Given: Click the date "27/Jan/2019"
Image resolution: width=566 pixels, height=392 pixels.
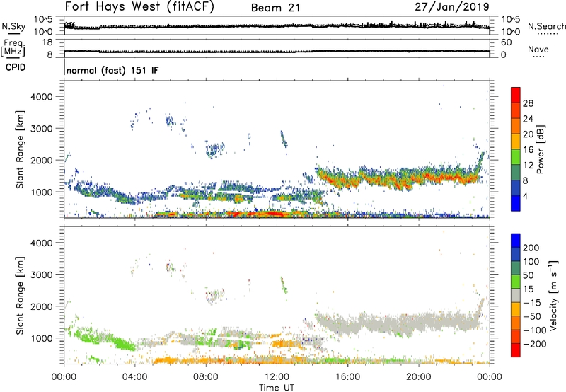Looking at the screenshot, I should [452, 7].
